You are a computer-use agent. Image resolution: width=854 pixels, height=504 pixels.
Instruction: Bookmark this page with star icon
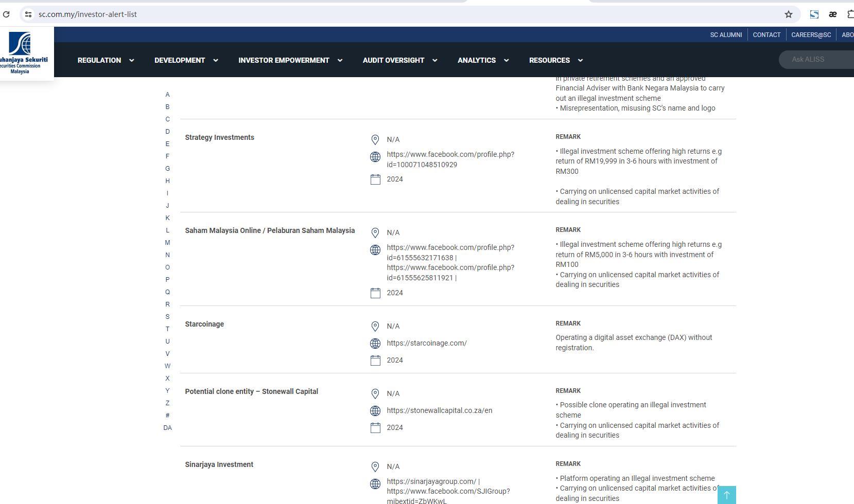pyautogui.click(x=788, y=14)
